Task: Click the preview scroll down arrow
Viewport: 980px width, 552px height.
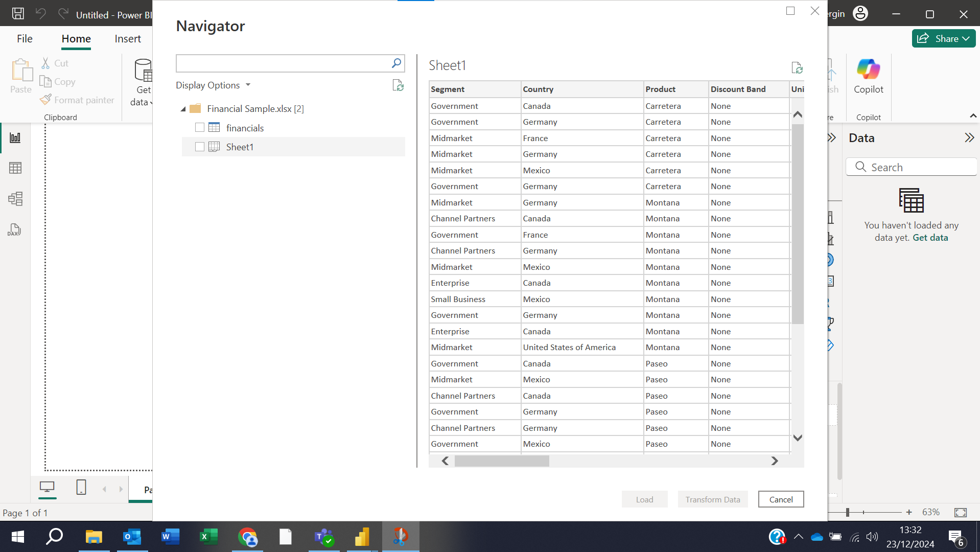Action: [798, 438]
